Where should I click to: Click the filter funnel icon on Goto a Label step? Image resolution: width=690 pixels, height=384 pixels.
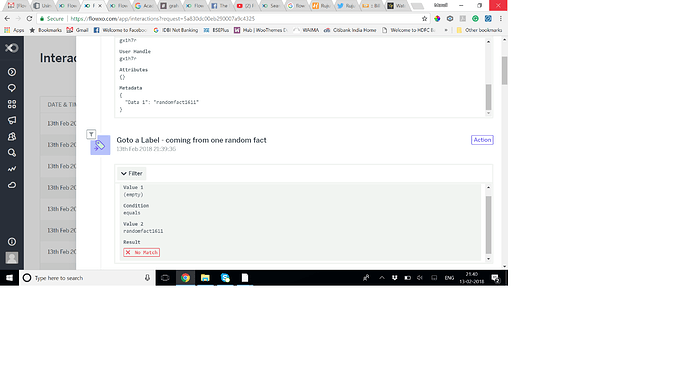tap(91, 134)
